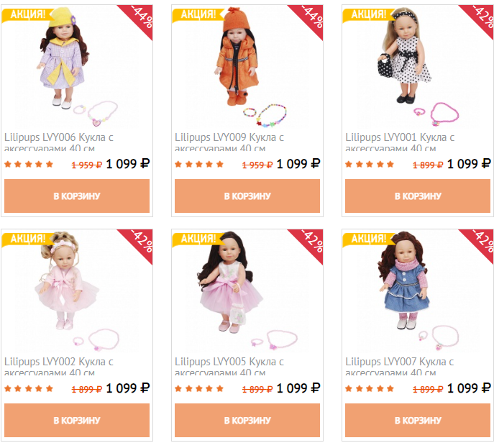Add Lilipups LVY006 doll to cart
The width and height of the screenshot is (494, 448).
[x=77, y=196]
